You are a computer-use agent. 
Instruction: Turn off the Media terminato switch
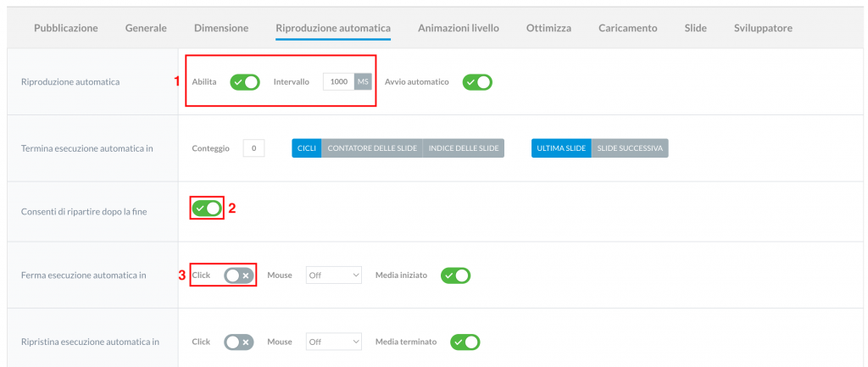click(465, 342)
